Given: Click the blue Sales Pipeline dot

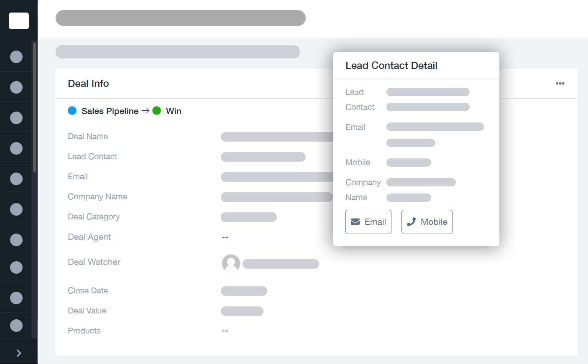Looking at the screenshot, I should click(72, 111).
